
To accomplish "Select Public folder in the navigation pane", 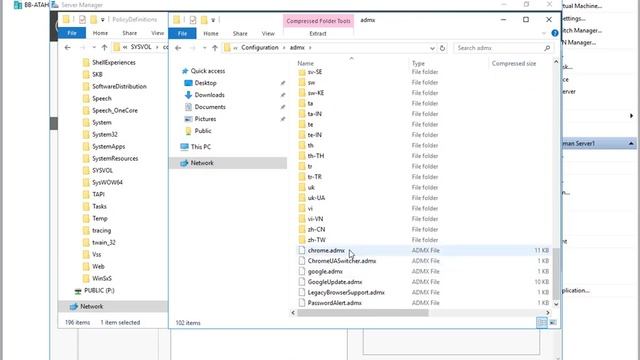I will tap(203, 131).
